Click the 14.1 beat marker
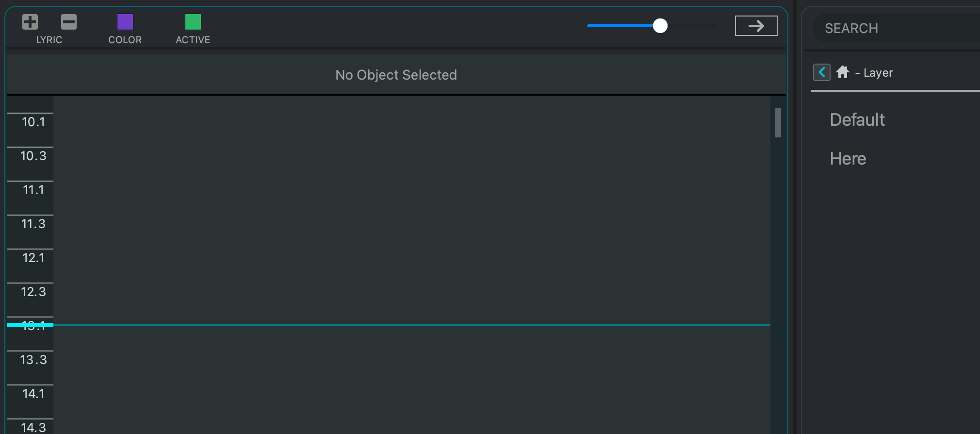 click(33, 394)
